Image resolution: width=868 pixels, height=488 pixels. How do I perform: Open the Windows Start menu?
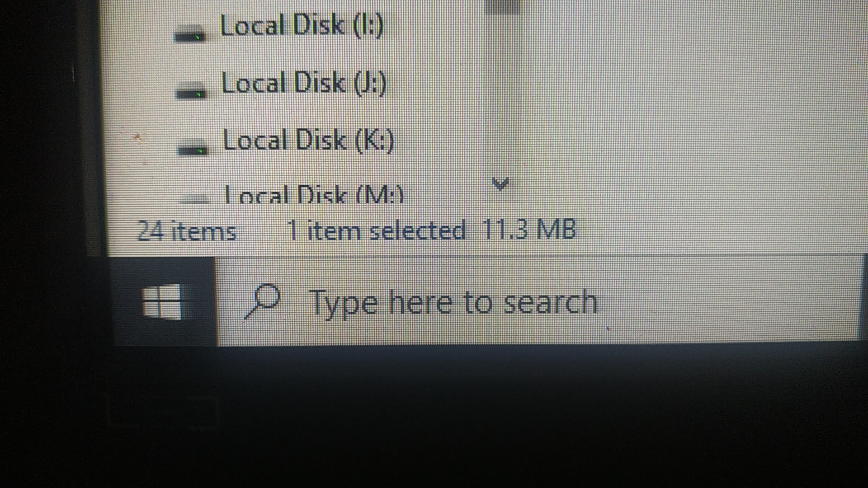161,302
